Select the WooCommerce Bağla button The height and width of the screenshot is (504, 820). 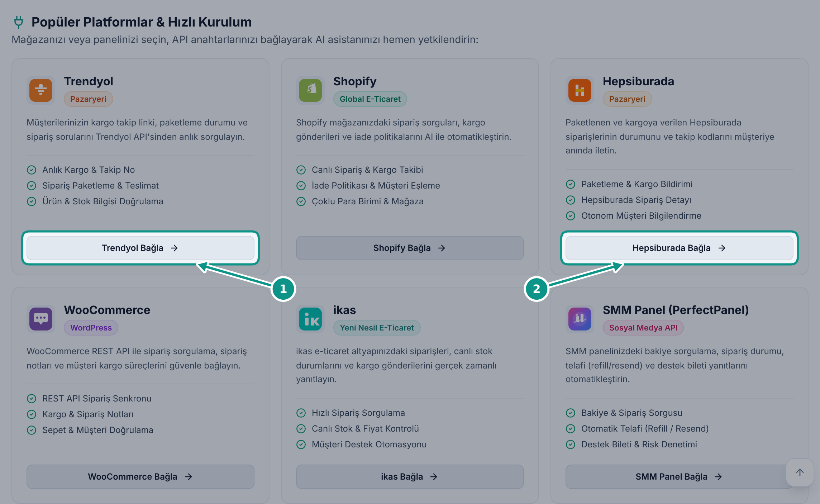(140, 477)
